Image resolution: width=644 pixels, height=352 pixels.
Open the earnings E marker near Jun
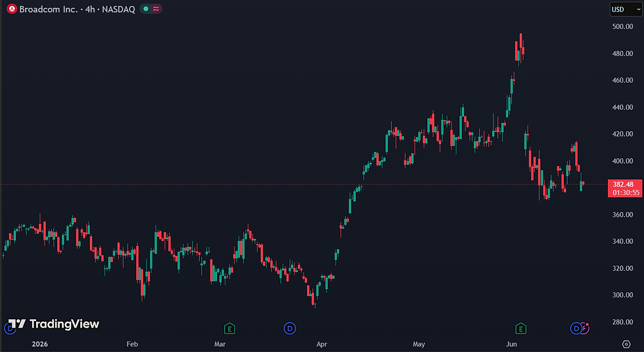pos(520,328)
